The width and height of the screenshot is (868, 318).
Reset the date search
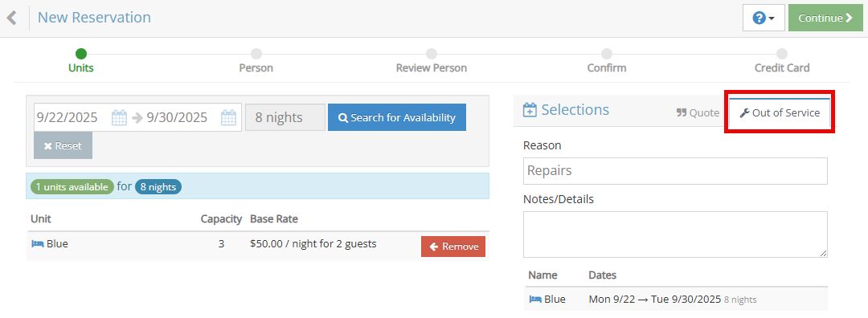[63, 145]
